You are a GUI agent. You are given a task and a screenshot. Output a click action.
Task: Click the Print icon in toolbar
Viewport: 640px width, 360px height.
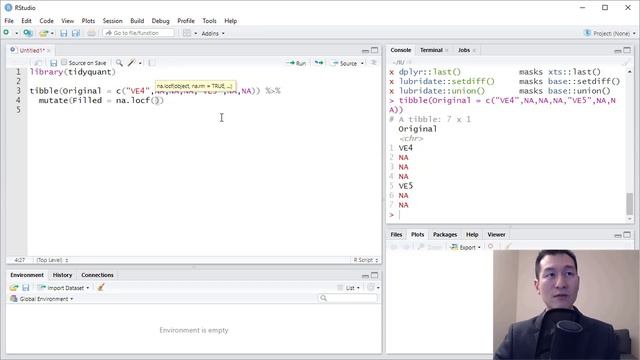pyautogui.click(x=91, y=33)
